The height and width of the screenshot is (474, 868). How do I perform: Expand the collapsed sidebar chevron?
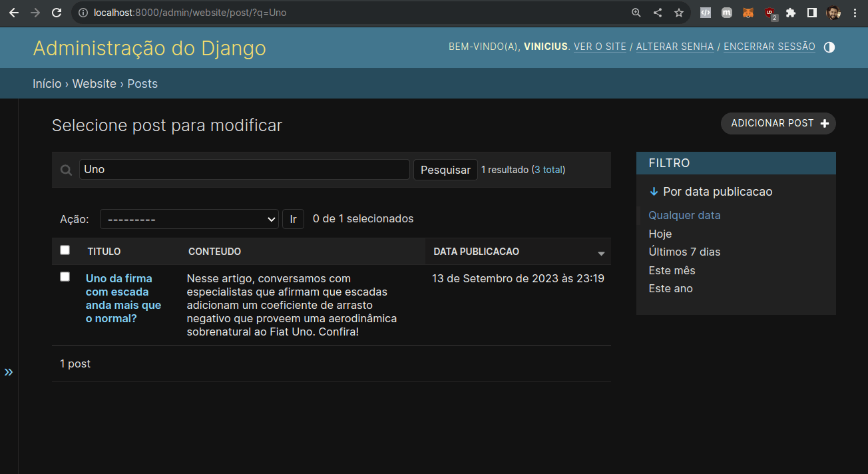tap(9, 372)
